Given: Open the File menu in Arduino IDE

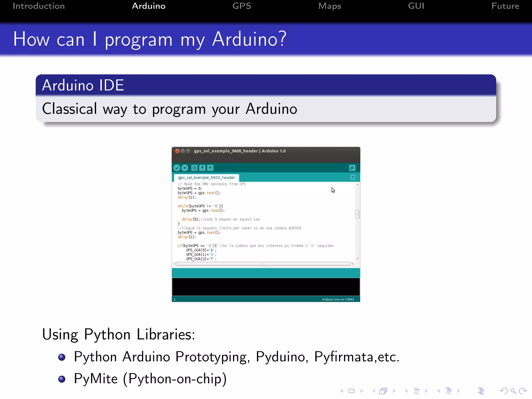Looking at the screenshot, I should click(x=177, y=159).
